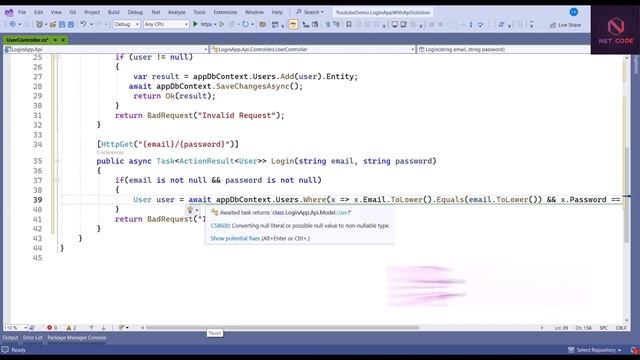Image resolution: width=640 pixels, height=360 pixels.
Task: Open the Window menu
Action: 254,12
